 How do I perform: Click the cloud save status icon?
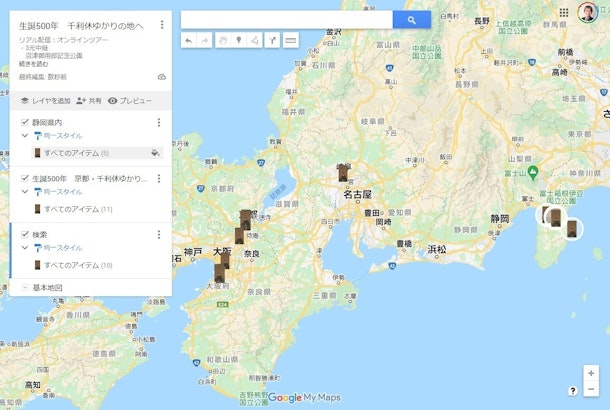(161, 77)
